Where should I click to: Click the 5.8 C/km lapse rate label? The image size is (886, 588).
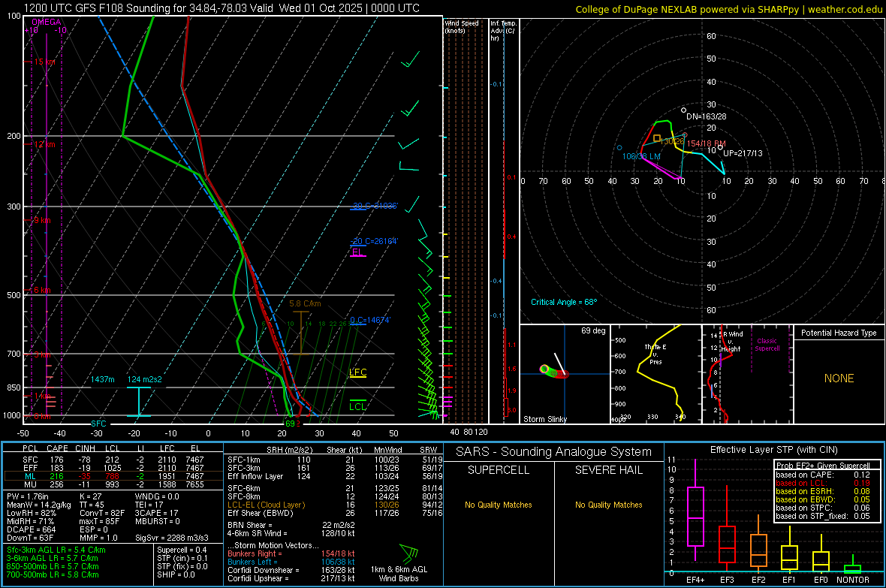point(305,303)
